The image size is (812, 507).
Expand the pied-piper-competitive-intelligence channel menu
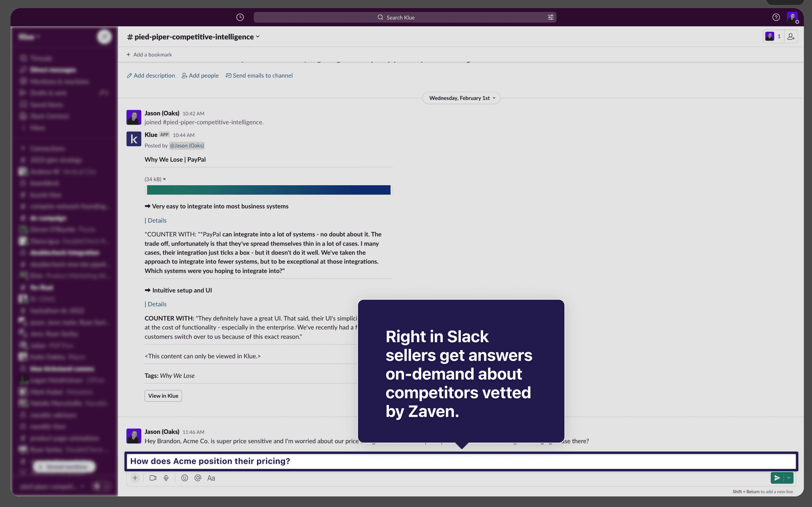click(x=193, y=37)
